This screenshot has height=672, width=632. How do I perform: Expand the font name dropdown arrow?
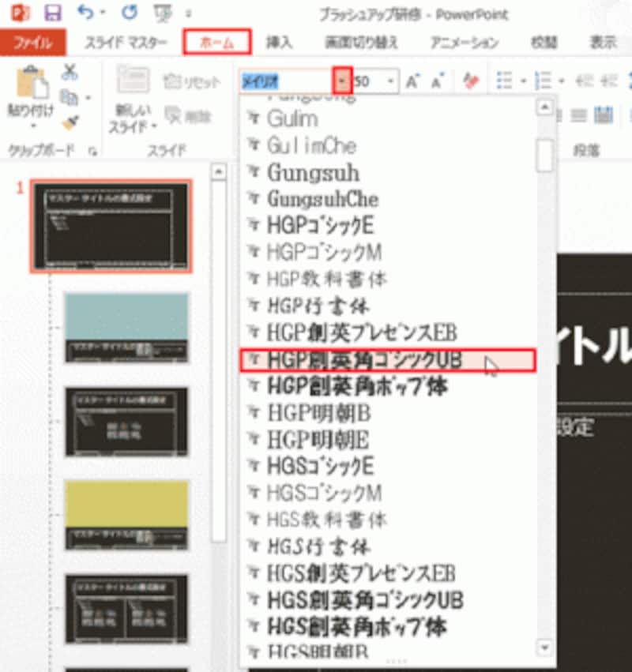342,81
